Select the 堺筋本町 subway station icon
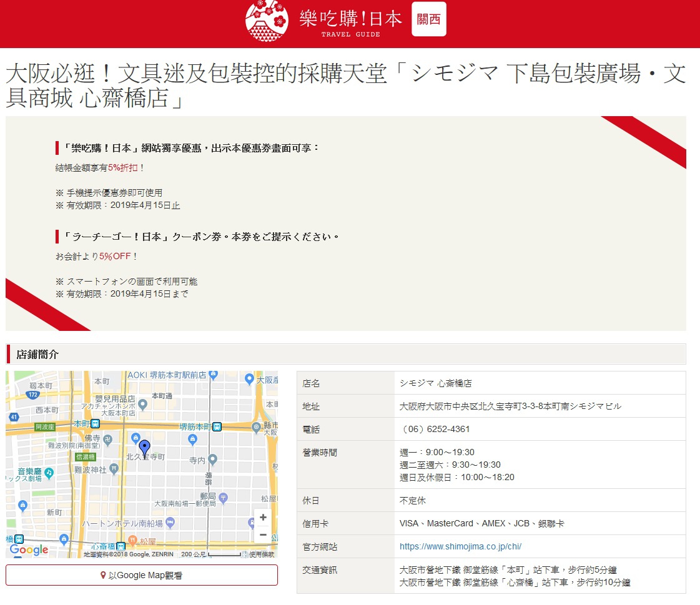 point(217,426)
